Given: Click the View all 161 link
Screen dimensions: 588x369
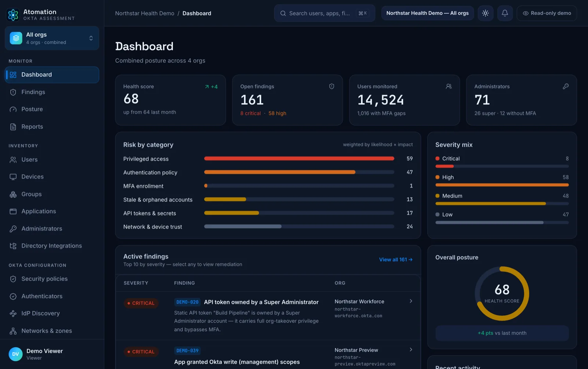Looking at the screenshot, I should coord(396,260).
